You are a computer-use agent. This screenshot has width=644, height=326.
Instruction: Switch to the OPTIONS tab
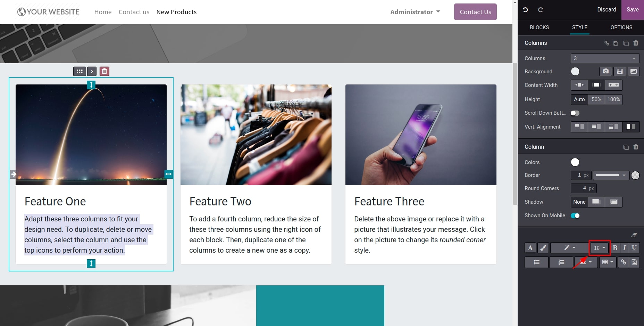(621, 27)
